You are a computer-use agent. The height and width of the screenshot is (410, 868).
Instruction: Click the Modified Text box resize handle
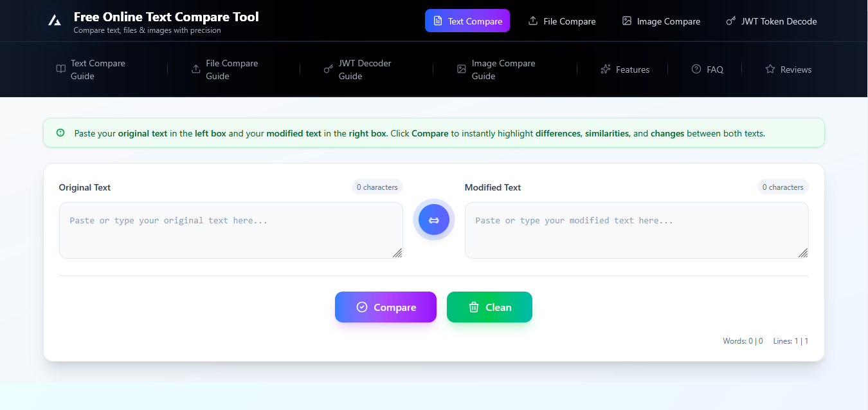(x=803, y=253)
